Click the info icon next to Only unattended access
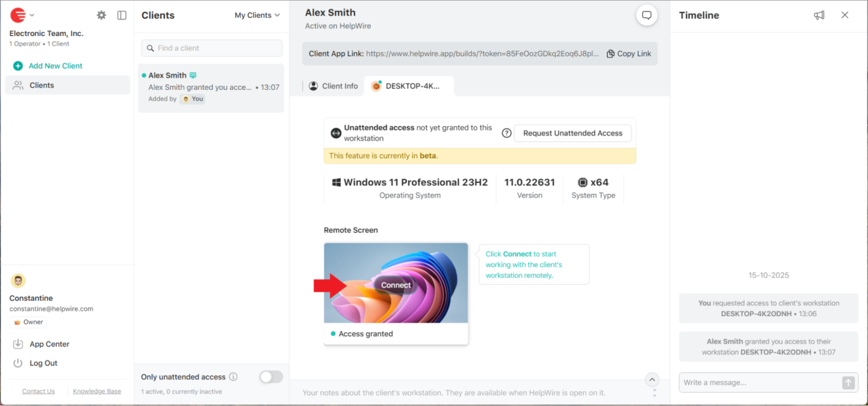The width and height of the screenshot is (868, 406). [x=233, y=377]
